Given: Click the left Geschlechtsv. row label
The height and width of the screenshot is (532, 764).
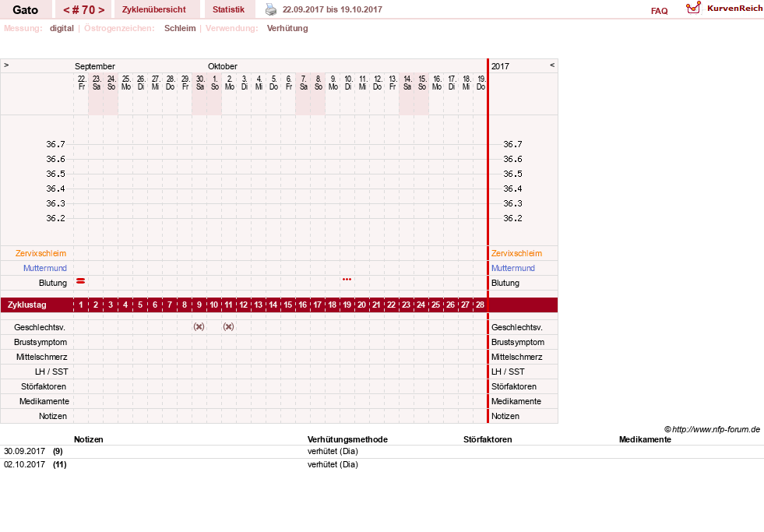Looking at the screenshot, I should pyautogui.click(x=40, y=327).
